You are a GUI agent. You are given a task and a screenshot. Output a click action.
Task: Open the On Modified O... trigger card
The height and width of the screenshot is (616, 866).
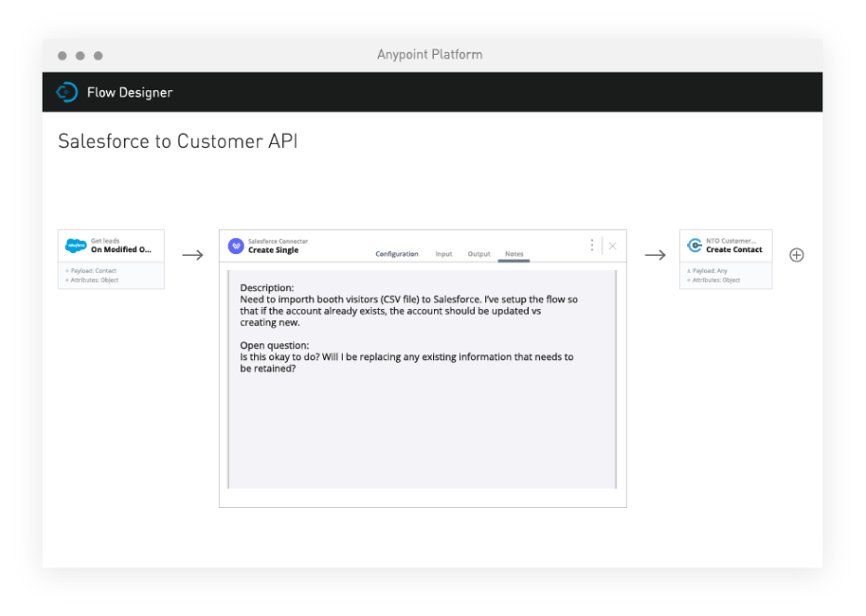pos(111,259)
